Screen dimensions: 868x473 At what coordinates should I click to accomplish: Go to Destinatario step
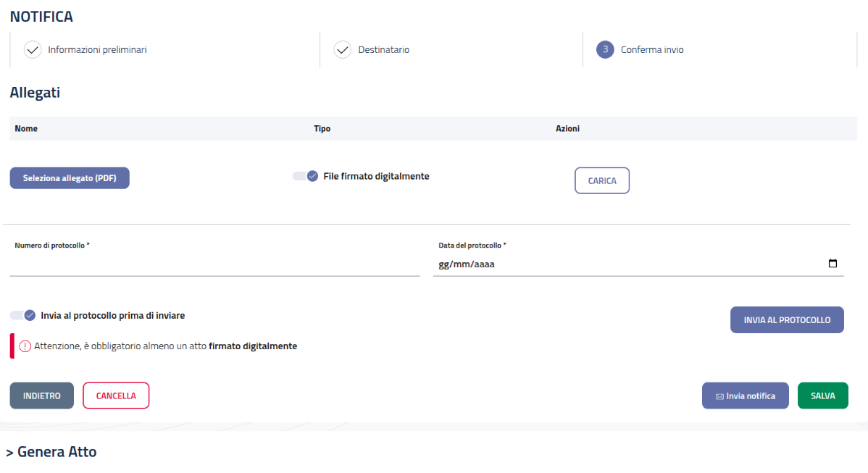[x=383, y=50]
